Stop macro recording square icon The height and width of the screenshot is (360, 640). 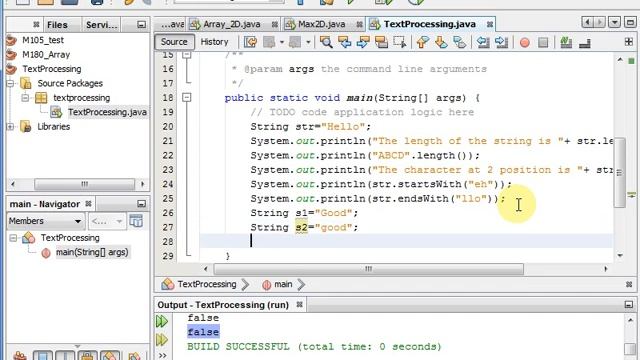tap(543, 42)
